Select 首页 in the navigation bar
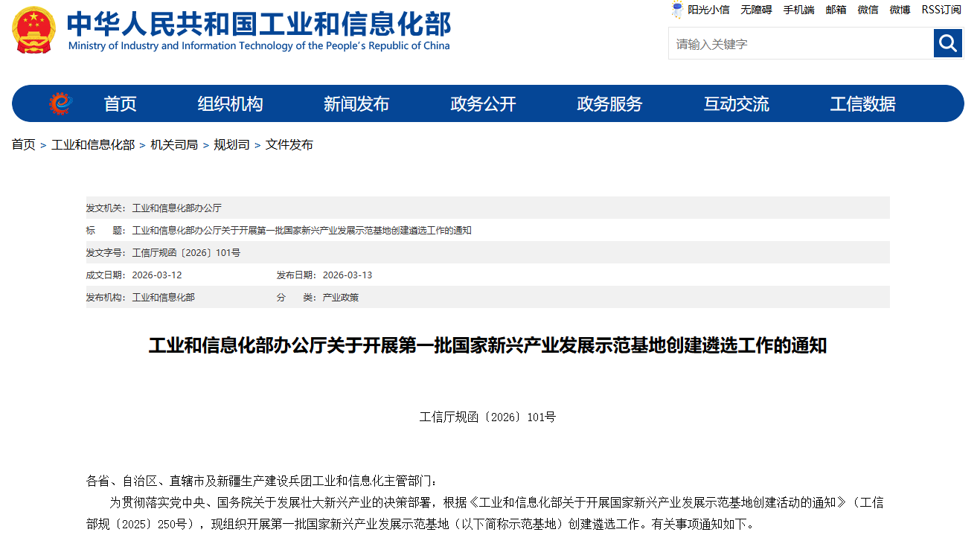Viewport: 980px width, 538px height. [120, 103]
